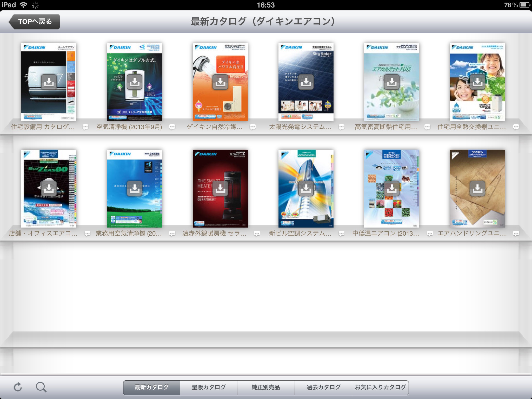Switch to the 過去カタログ tab
Screen dimensions: 532x399
pos(323,388)
